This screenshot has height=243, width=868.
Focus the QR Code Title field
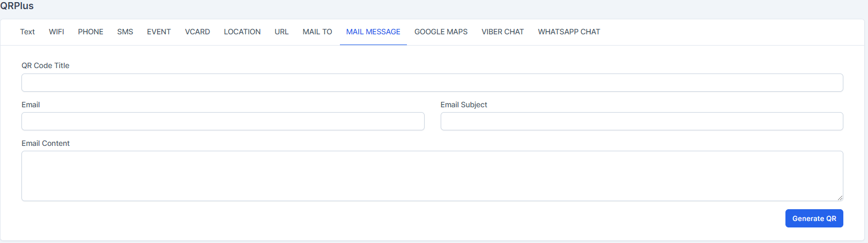pyautogui.click(x=432, y=83)
